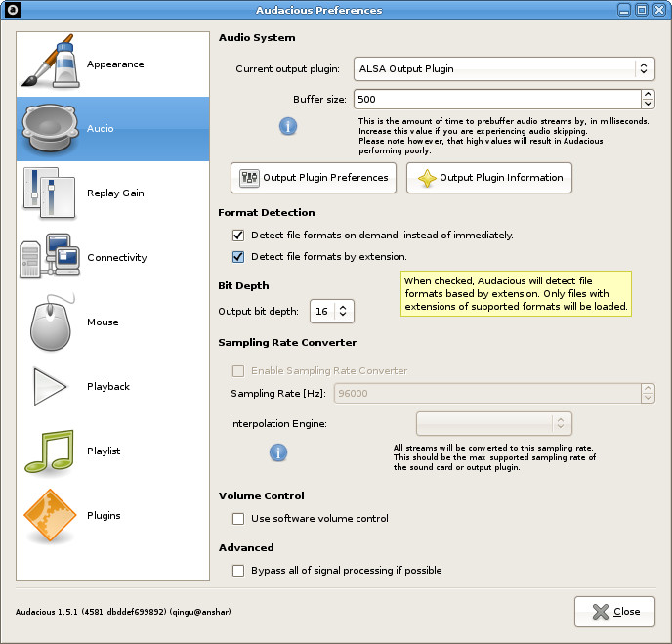
Task: Enable software volume control
Action: point(238,519)
